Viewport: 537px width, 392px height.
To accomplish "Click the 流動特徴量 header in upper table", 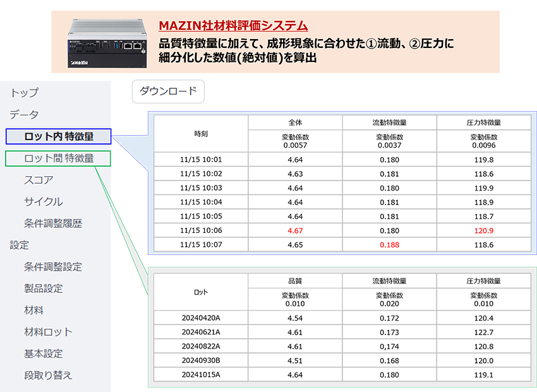I will 389,122.
